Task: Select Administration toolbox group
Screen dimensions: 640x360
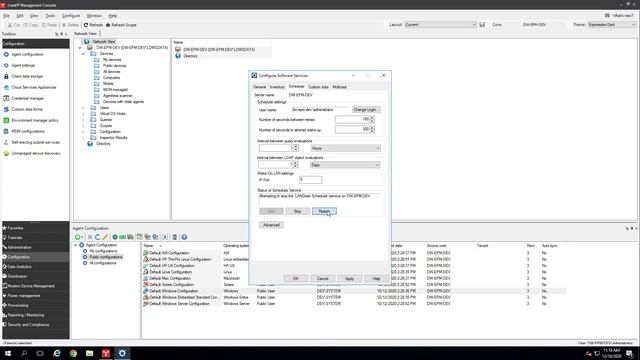Action: point(19,247)
